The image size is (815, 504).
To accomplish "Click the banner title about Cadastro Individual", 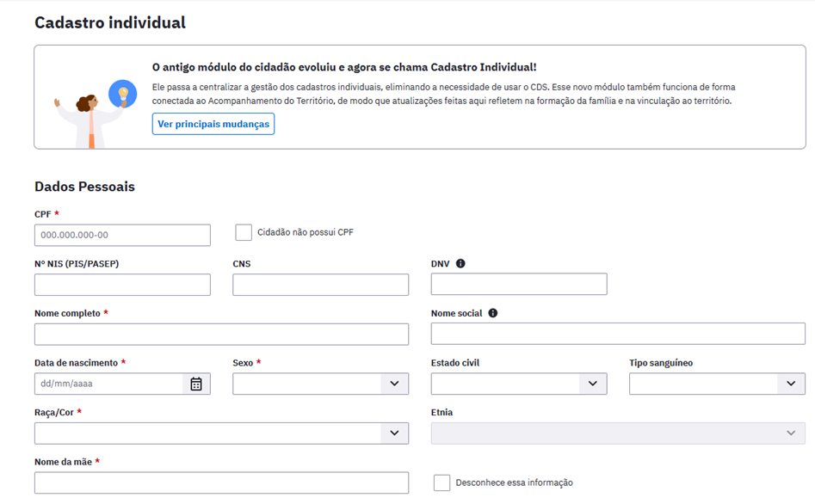I will click(344, 67).
